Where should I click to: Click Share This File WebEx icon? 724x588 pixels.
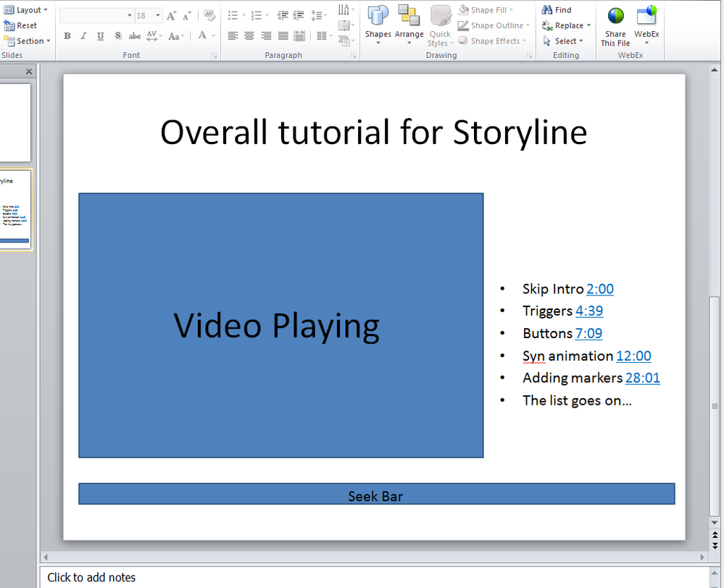(x=615, y=26)
